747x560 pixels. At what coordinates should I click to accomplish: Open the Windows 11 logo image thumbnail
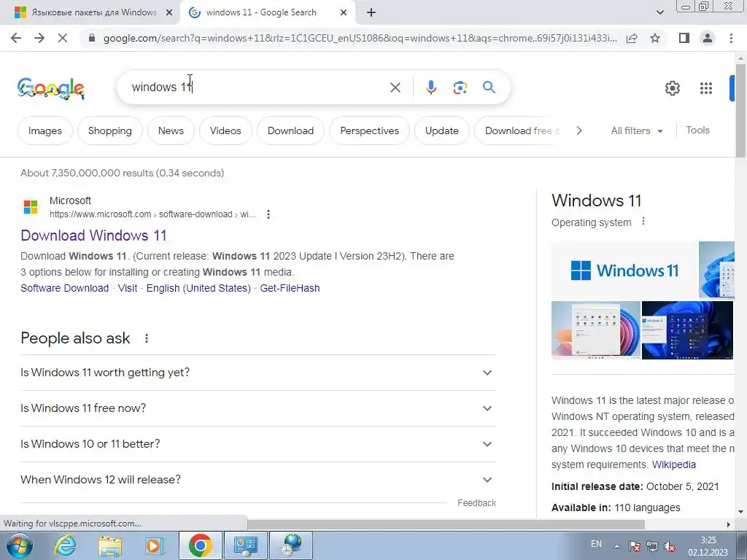click(x=624, y=270)
